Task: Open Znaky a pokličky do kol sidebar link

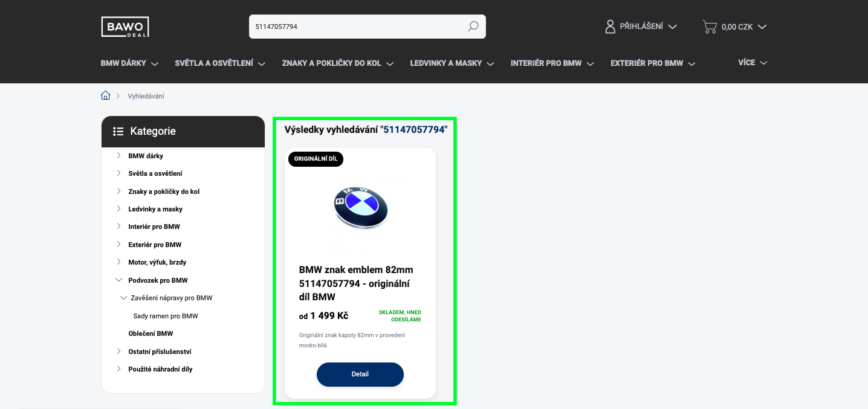Action: click(x=164, y=192)
